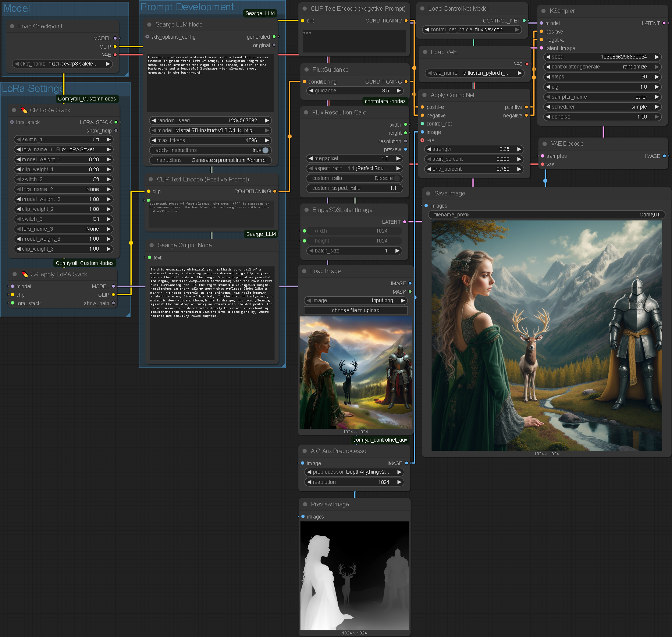The height and width of the screenshot is (637, 672).
Task: Click the CR Apply LoRA Stack node icon
Action: 25,274
